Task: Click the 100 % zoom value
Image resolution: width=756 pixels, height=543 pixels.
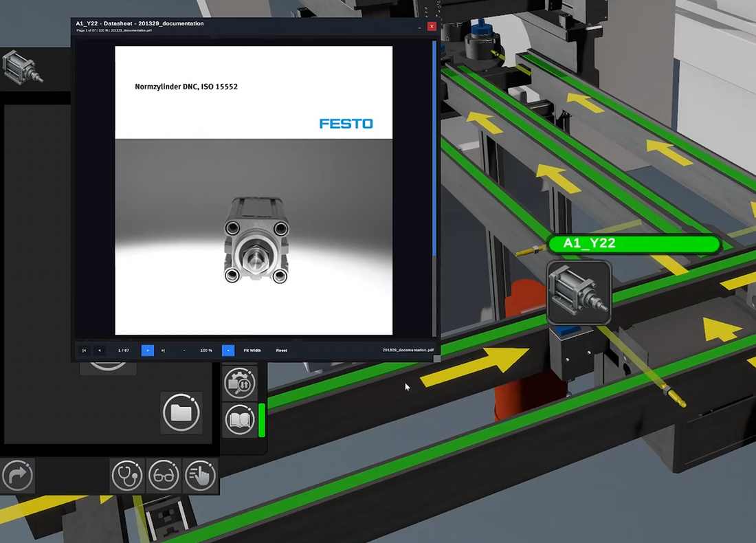Action: [206, 351]
